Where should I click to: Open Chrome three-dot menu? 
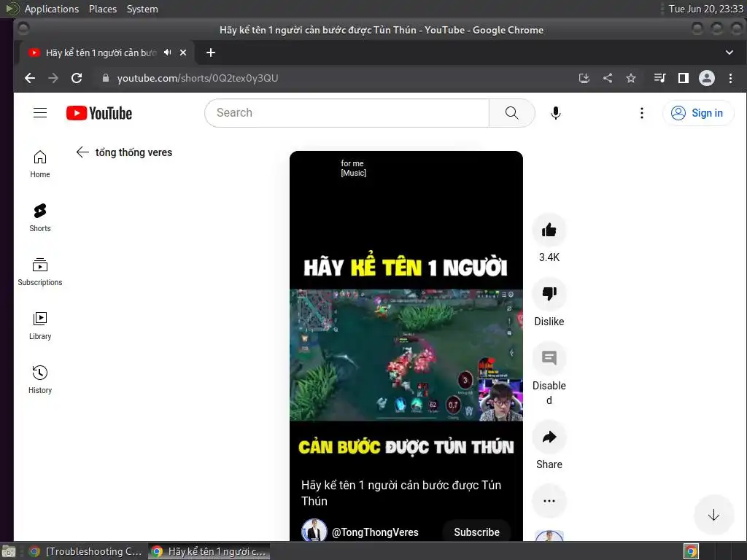730,78
